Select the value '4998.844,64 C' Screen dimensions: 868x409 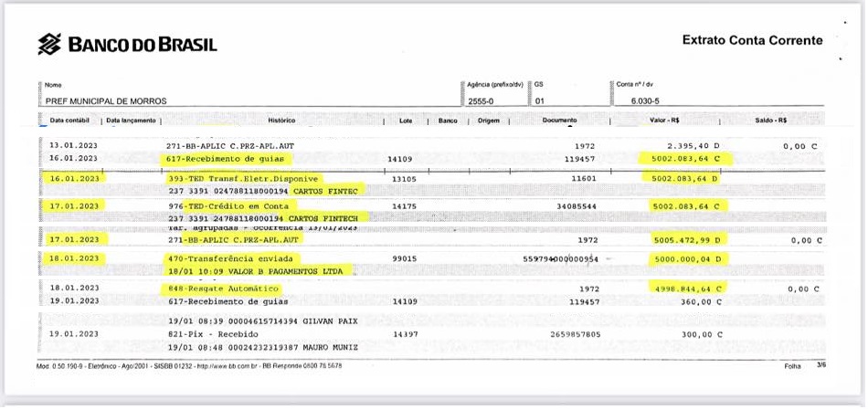(687, 288)
